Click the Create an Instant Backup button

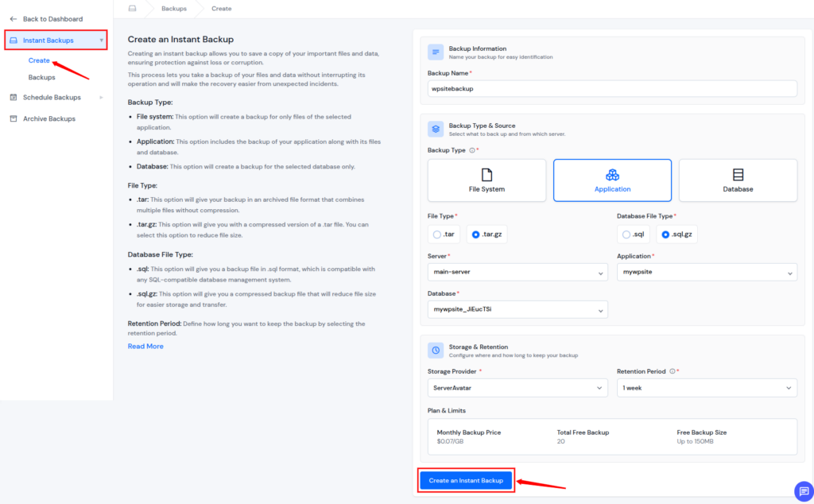pos(466,480)
